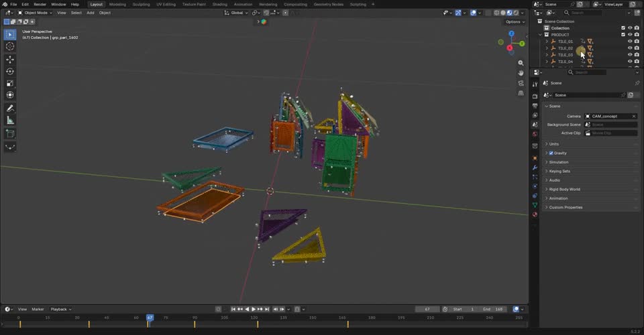Image resolution: width=644 pixels, height=335 pixels.
Task: Open the Modifiers wrench properties tab
Action: click(535, 167)
